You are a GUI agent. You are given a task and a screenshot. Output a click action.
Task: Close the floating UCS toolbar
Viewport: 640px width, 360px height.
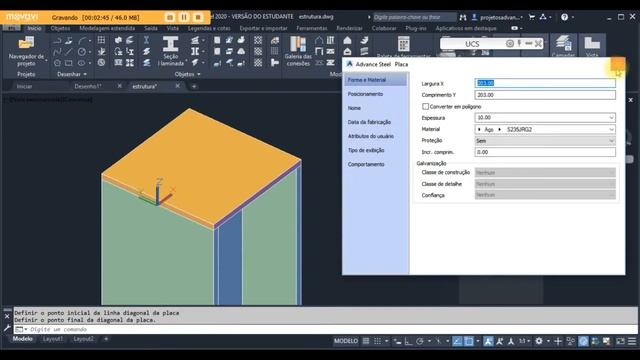[538, 43]
